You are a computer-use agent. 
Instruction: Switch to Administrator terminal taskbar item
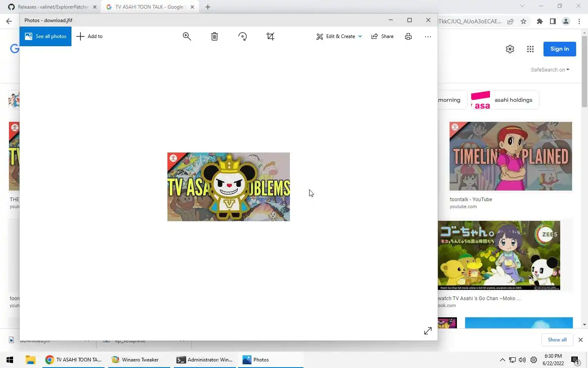pyautogui.click(x=205, y=360)
